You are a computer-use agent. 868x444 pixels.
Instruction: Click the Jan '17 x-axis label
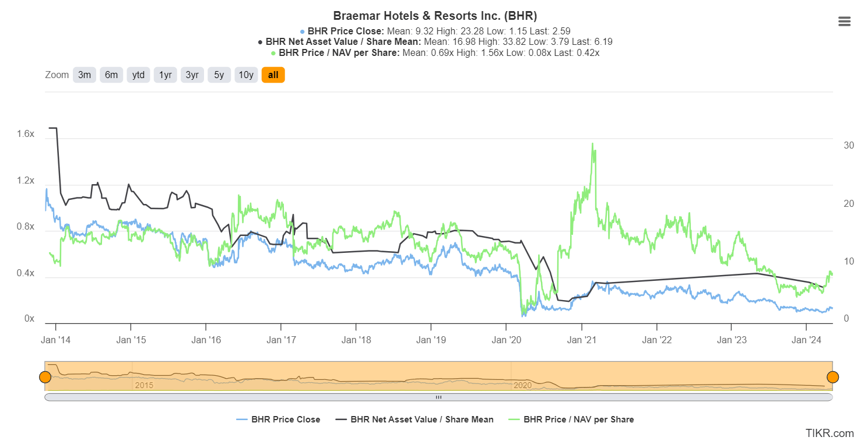point(281,340)
